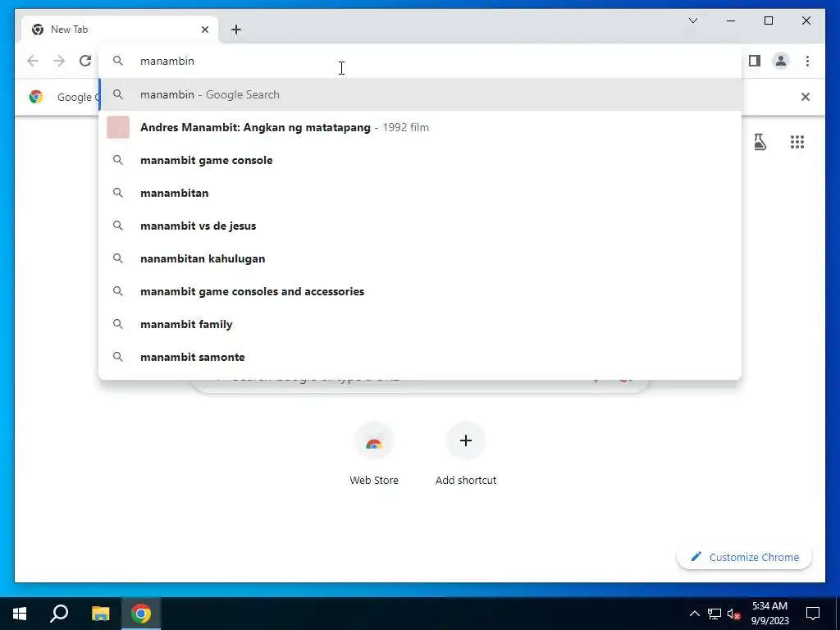Click the Chrome taskbar icon
This screenshot has width=840, height=630.
pyautogui.click(x=141, y=614)
